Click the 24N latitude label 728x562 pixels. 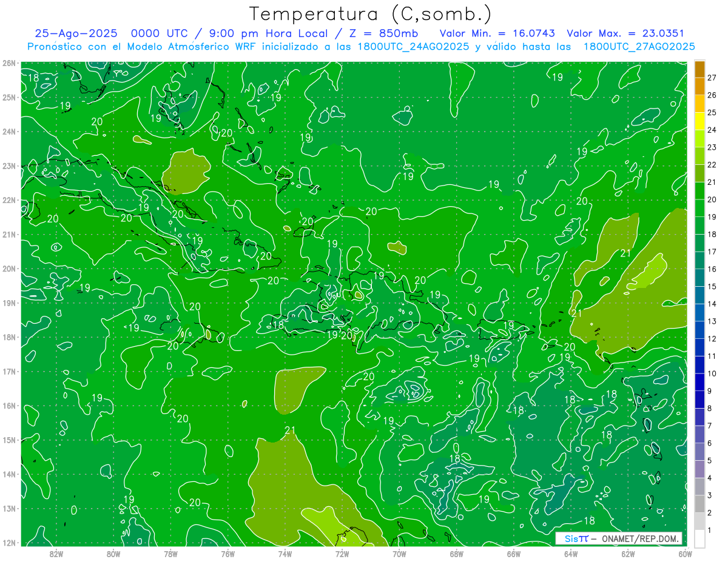coord(8,132)
